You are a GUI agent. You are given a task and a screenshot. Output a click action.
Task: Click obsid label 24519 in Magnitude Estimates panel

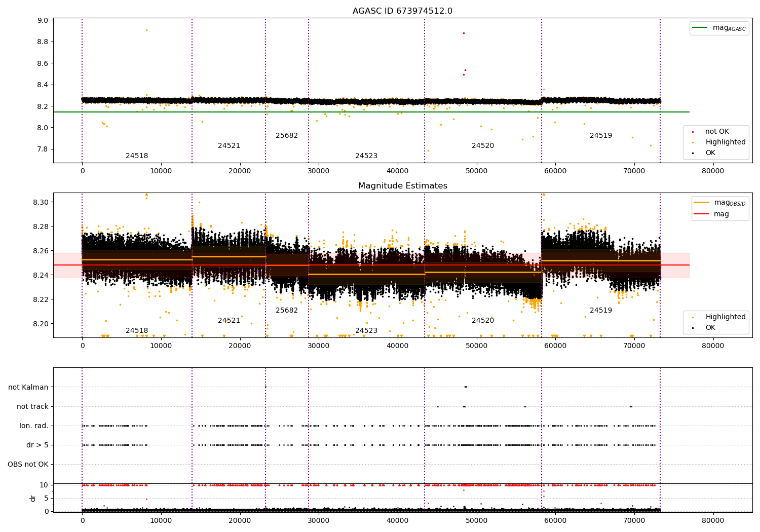(x=601, y=310)
